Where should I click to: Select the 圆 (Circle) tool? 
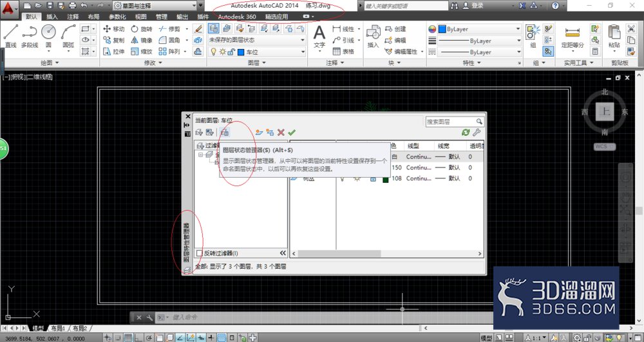point(48,36)
